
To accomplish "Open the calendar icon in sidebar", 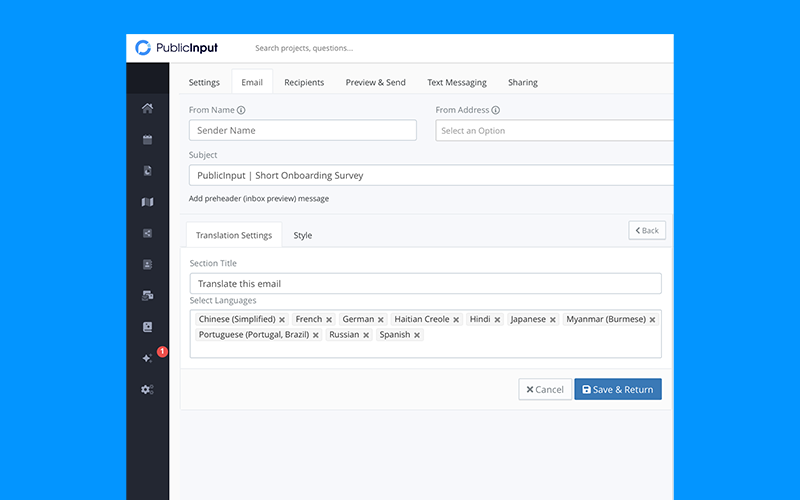I will coord(147,140).
